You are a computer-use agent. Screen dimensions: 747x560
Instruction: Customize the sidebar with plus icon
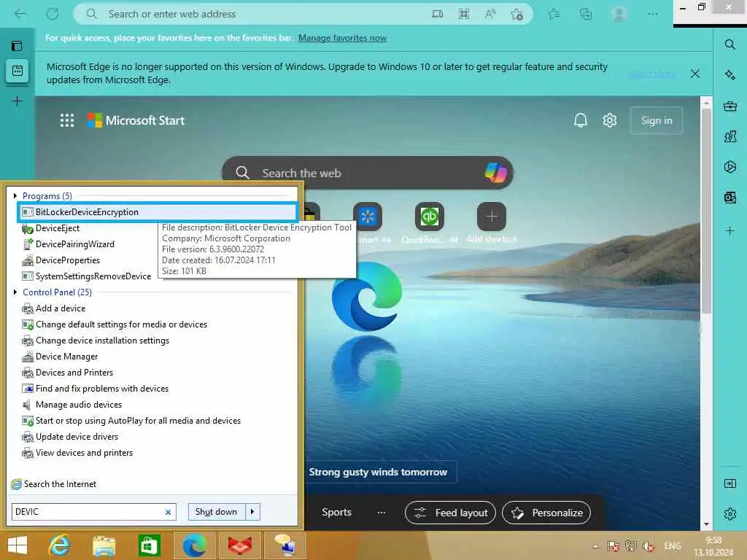[729, 231]
